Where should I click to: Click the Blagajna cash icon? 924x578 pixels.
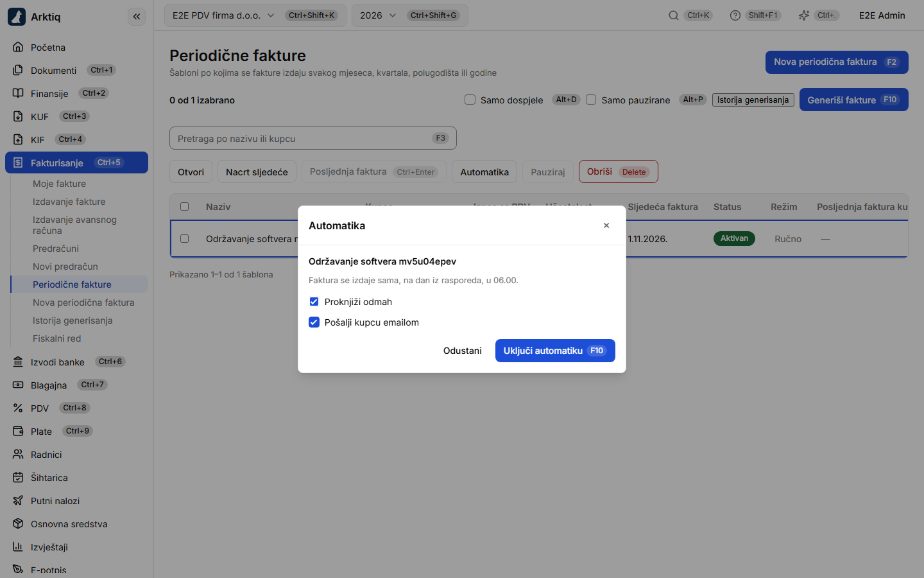pos(18,385)
